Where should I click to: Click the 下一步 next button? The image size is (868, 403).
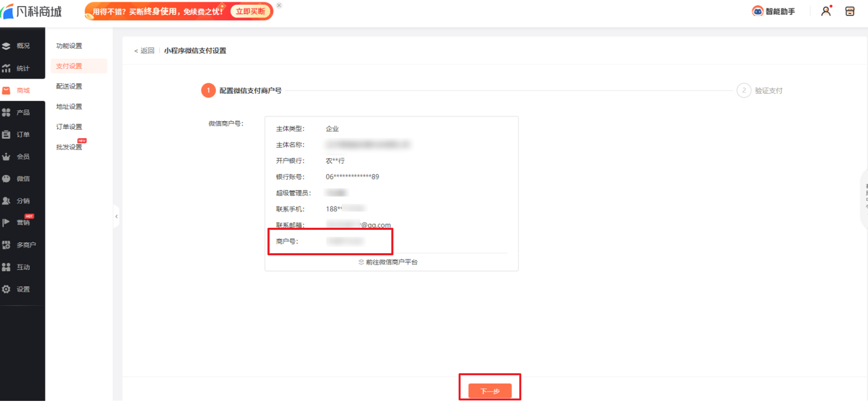(x=490, y=391)
